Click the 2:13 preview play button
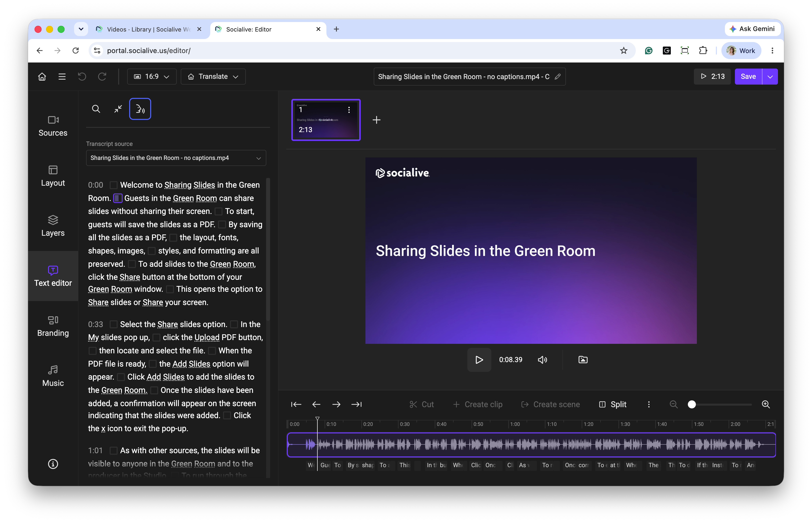Image resolution: width=812 pixels, height=523 pixels. 712,77
